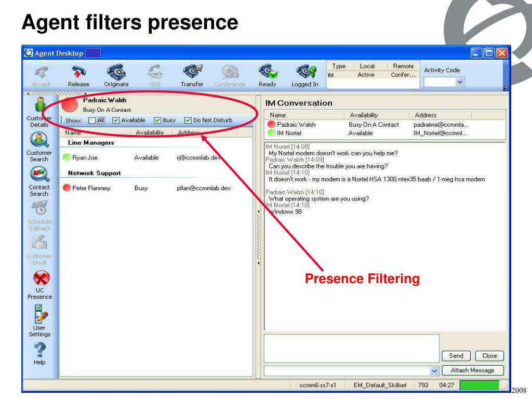Screen dimensions: 532x399
Task: Open the attach message dropdown list
Action: coord(434,371)
